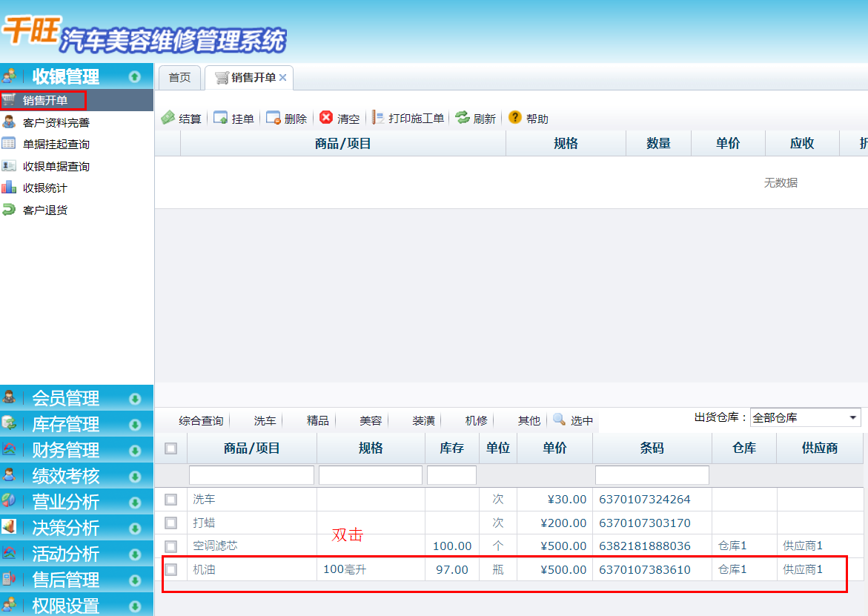868x616 pixels.
Task: Show the 美容 category items
Action: pyautogui.click(x=371, y=420)
